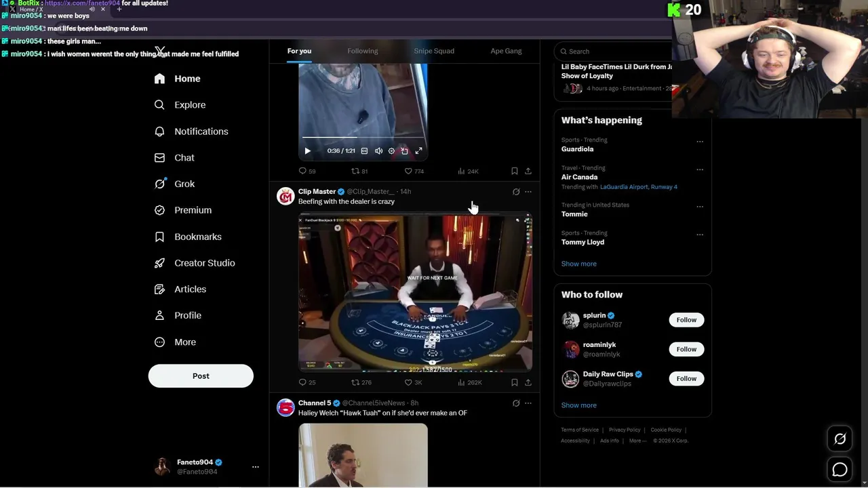
Task: Click the Post button
Action: (201, 376)
